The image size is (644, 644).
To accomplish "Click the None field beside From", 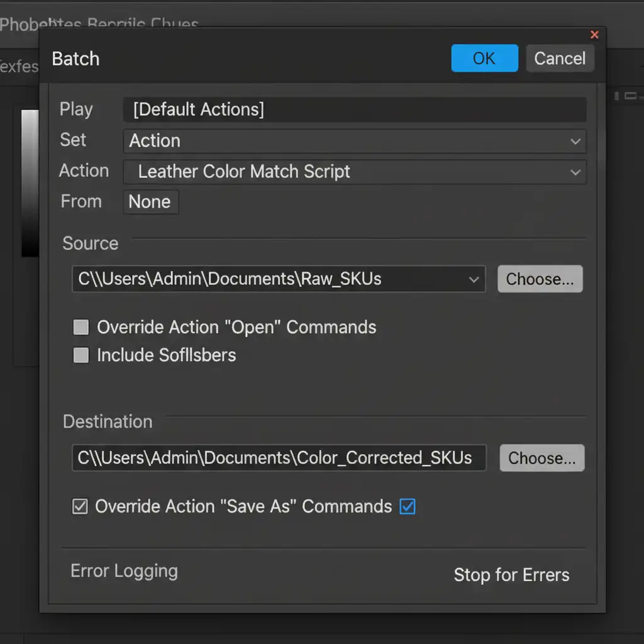I will (x=150, y=202).
